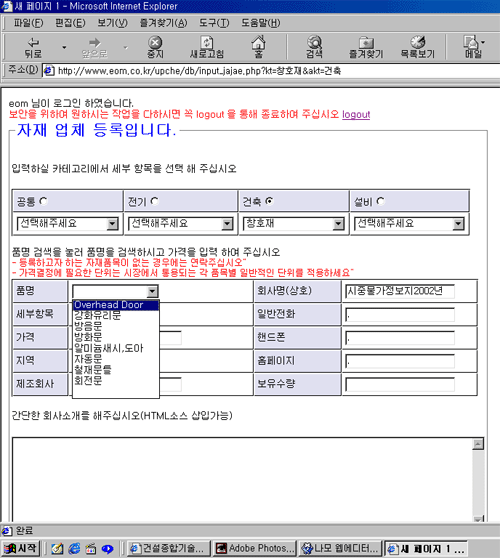Click the 일반전화 input field
Image resolution: width=500 pixels, height=558 pixels.
coord(400,315)
